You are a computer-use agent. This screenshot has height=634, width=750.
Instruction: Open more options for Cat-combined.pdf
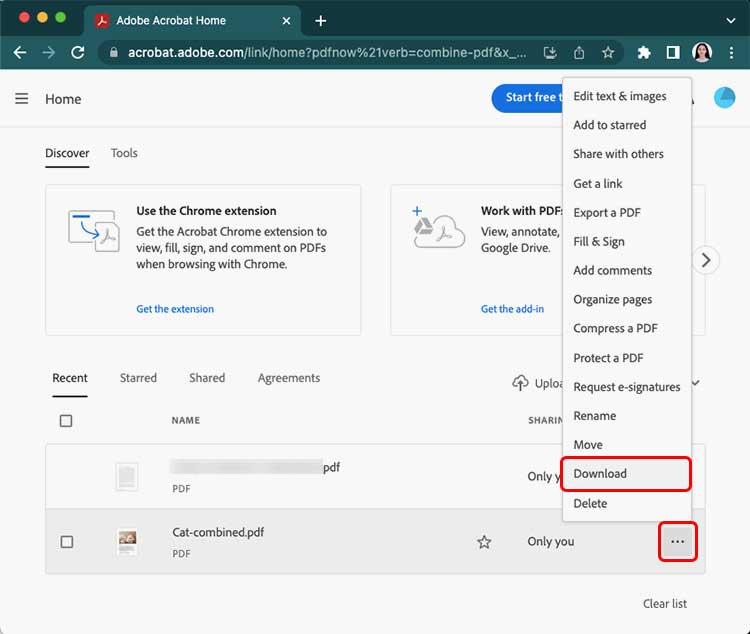click(677, 541)
